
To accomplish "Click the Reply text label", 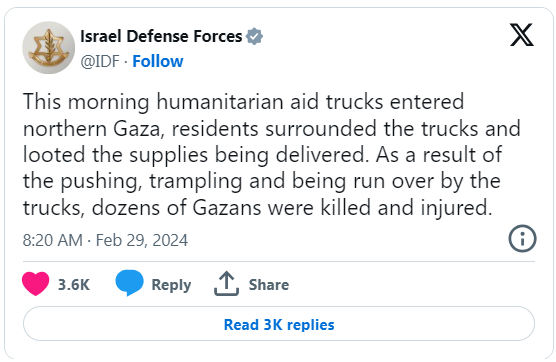I will tap(171, 285).
